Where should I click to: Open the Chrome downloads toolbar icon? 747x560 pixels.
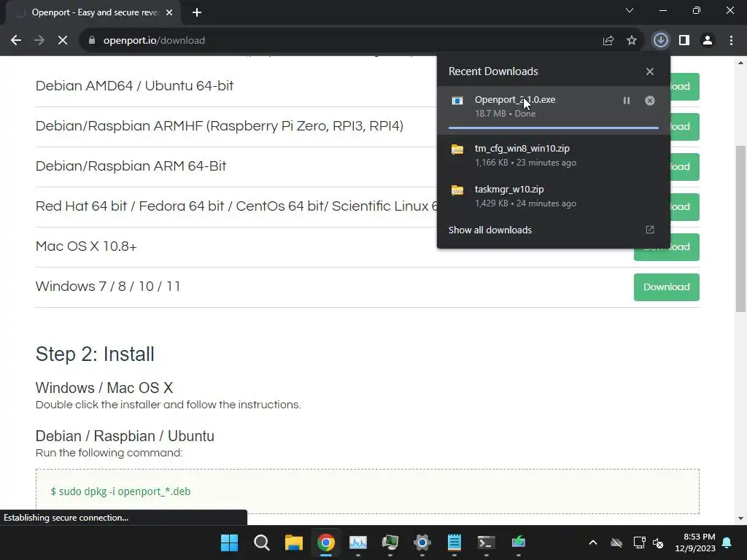tap(660, 41)
